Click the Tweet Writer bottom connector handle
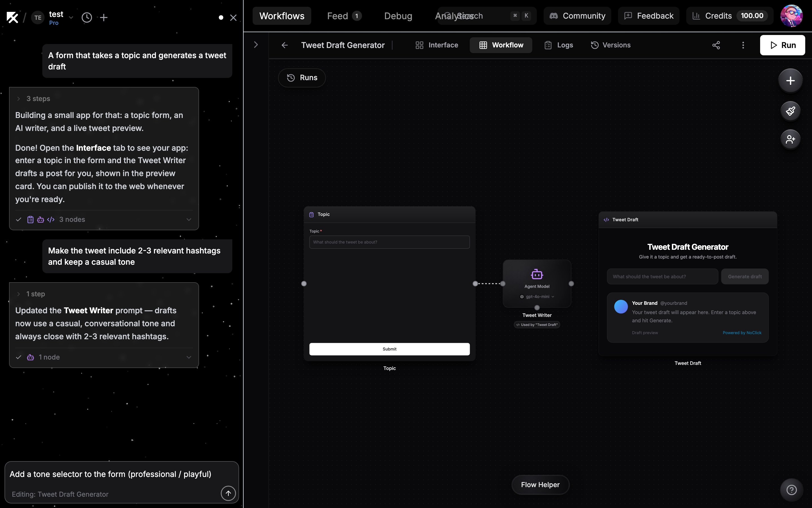Screen dimensions: 812x508 [x=537, y=307]
